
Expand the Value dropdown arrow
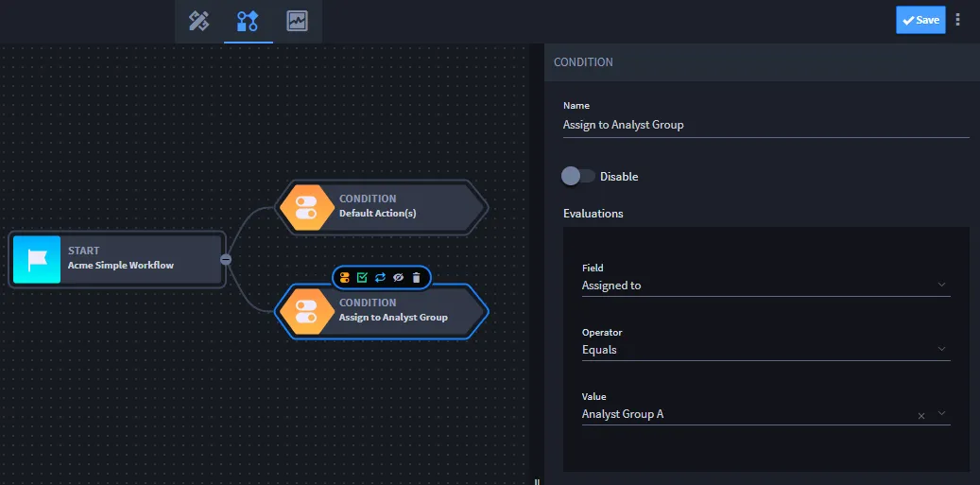(x=942, y=413)
